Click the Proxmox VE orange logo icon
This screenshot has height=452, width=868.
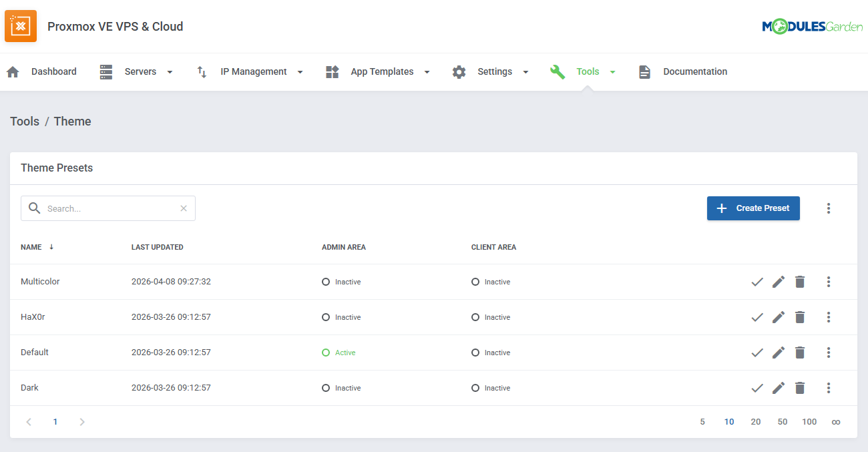(21, 26)
